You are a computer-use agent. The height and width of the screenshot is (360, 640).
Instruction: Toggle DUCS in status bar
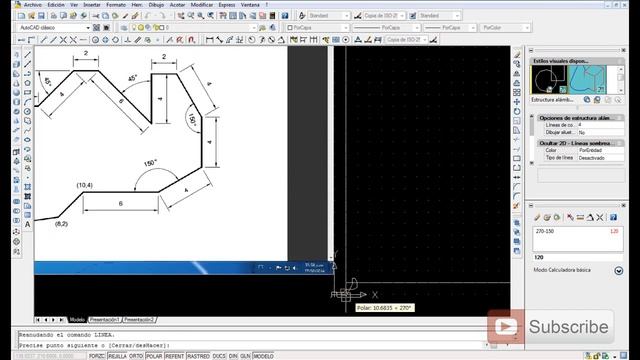(x=219, y=356)
